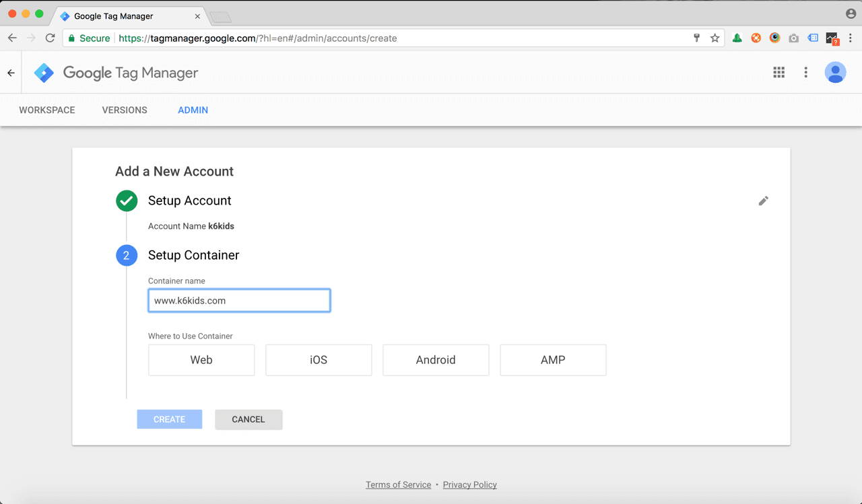Click the CANCEL button
Image resolution: width=862 pixels, height=504 pixels.
(x=248, y=419)
